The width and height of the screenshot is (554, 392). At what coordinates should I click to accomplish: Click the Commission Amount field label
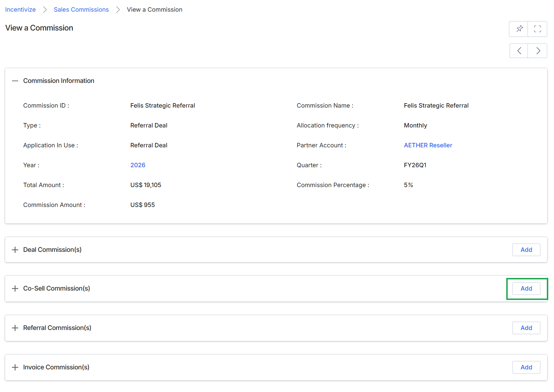(54, 205)
